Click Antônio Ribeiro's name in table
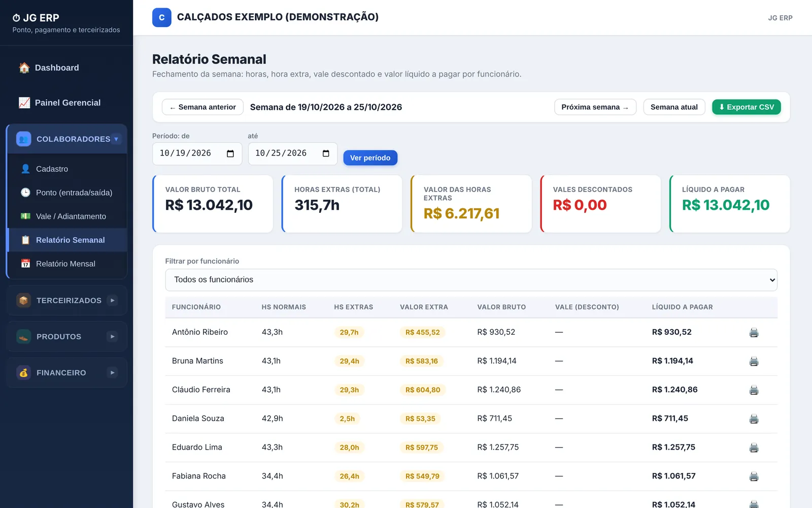Screen dimensions: 812x508 200,332
